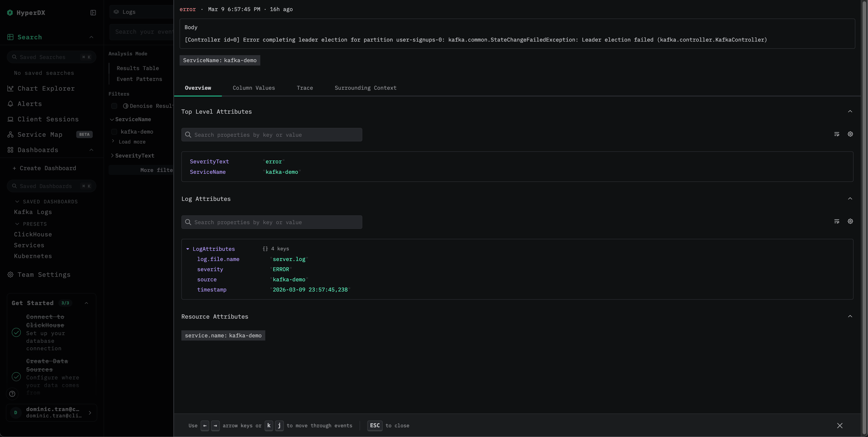Viewport: 868px width, 437px height.
Task: Click the Create Data Sources checkmark
Action: [x=16, y=377]
